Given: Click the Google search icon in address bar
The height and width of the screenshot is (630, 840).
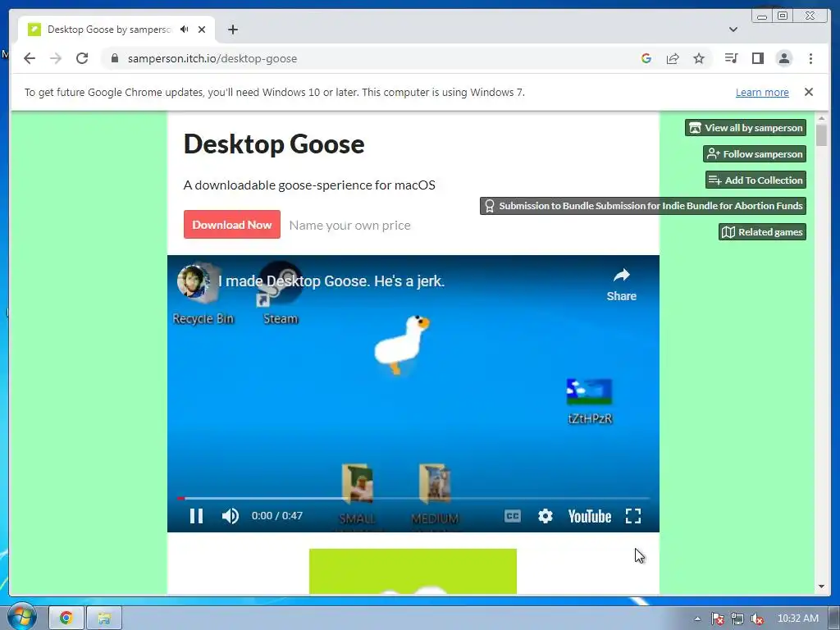Looking at the screenshot, I should pos(646,58).
